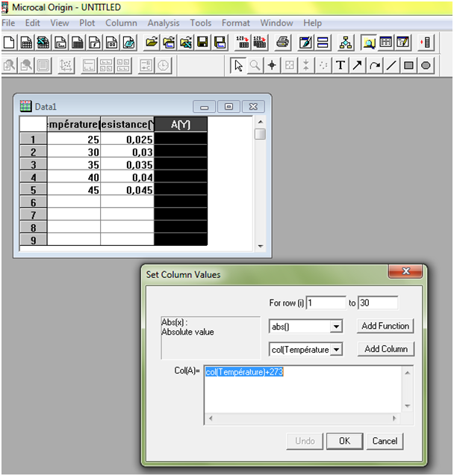Click the Data1 worksheet vertical scrollbar
Viewport: 454px width, 476px height.
point(260,187)
